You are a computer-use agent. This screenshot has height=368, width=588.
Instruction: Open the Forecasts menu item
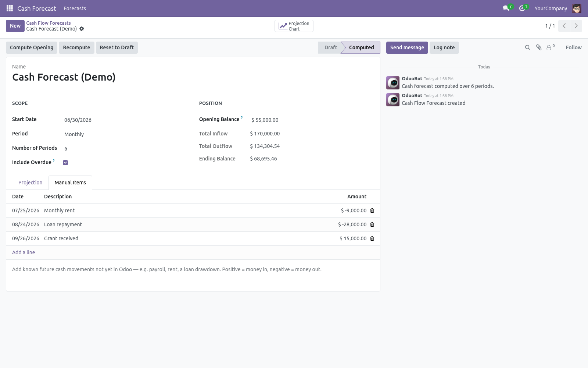(75, 8)
